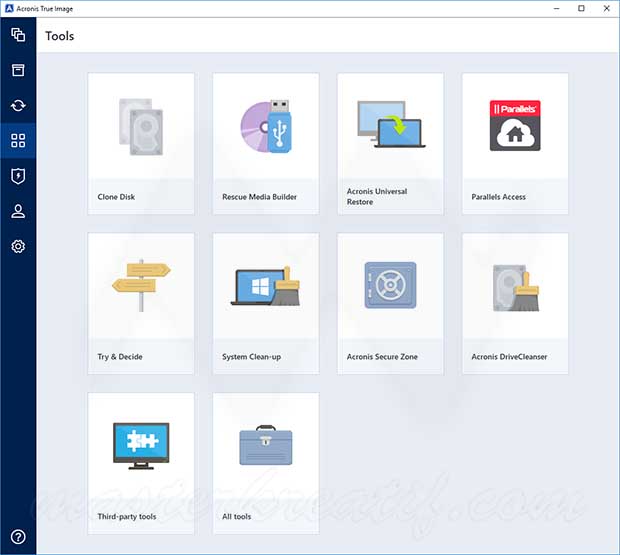620x555 pixels.
Task: Click the Acronis logo in title bar
Action: 9,8
